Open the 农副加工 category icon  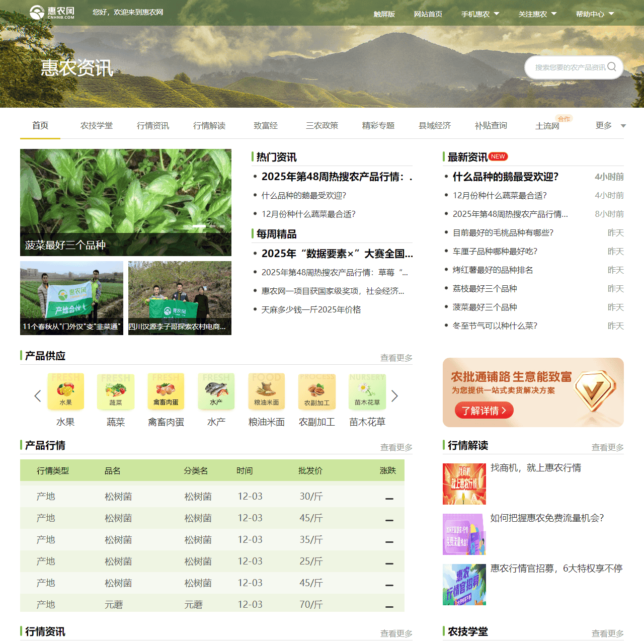(x=317, y=391)
